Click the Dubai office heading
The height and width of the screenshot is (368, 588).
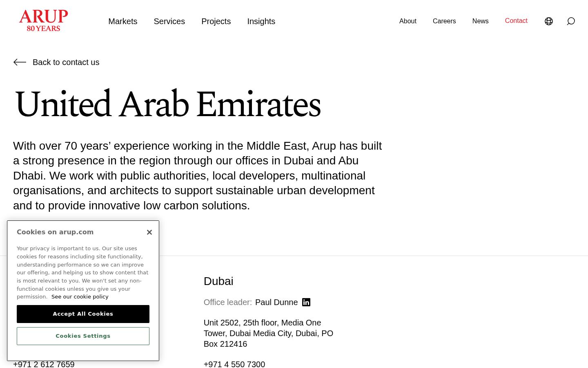coord(218,281)
